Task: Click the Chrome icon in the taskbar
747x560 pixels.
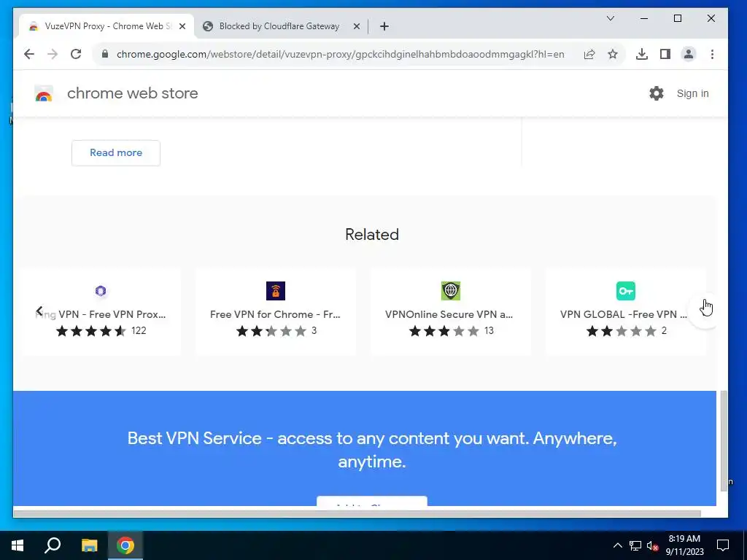Action: click(125, 545)
